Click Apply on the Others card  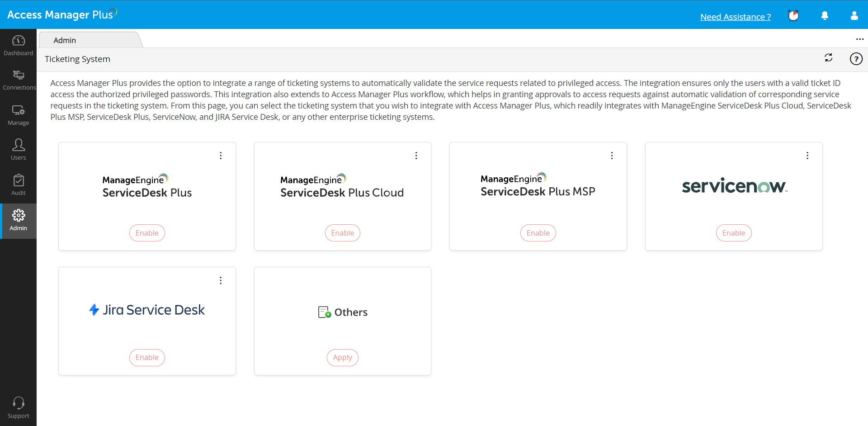342,358
